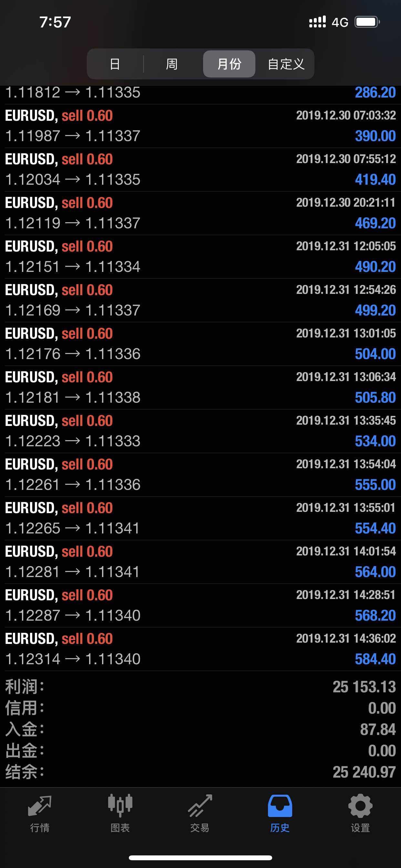401x868 pixels.
Task: Open the 设置 settings gear icon
Action: tap(360, 806)
